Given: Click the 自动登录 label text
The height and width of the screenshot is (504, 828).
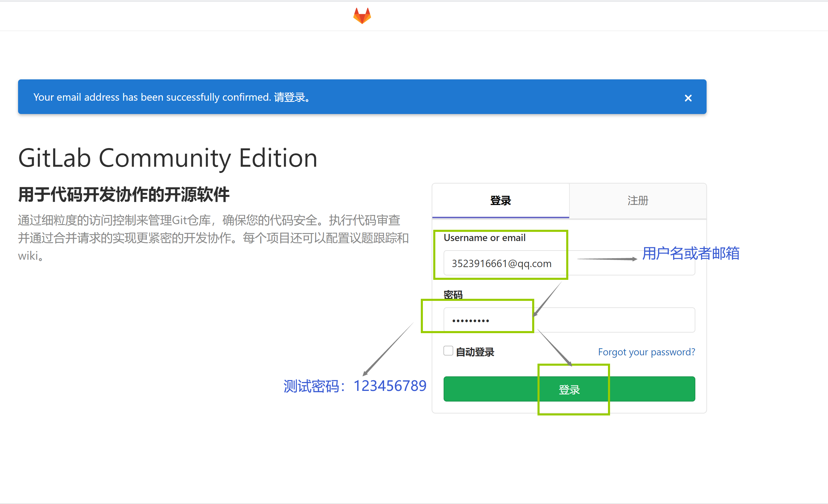Looking at the screenshot, I should click(x=475, y=352).
